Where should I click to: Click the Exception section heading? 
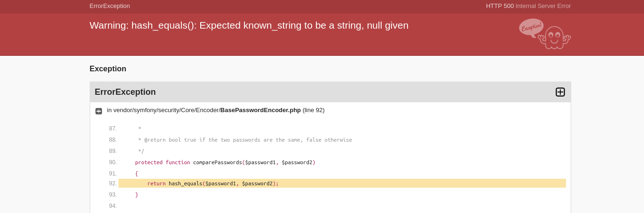pos(108,69)
